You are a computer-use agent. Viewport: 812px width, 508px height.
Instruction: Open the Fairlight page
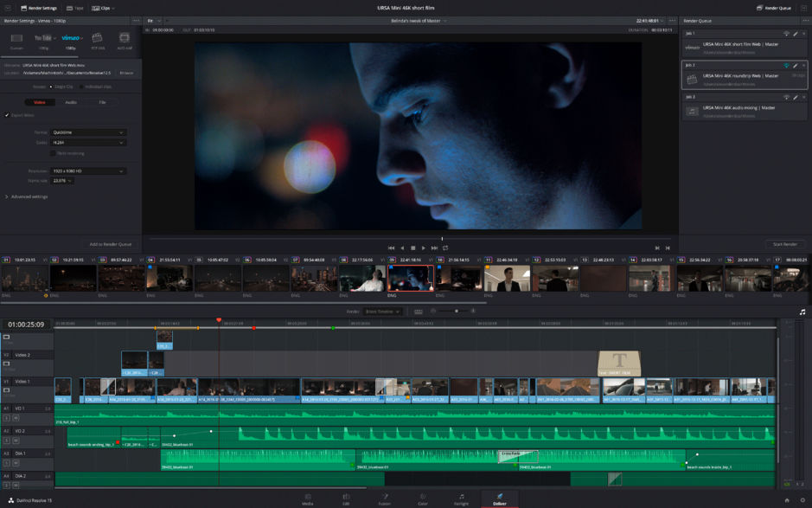click(461, 500)
